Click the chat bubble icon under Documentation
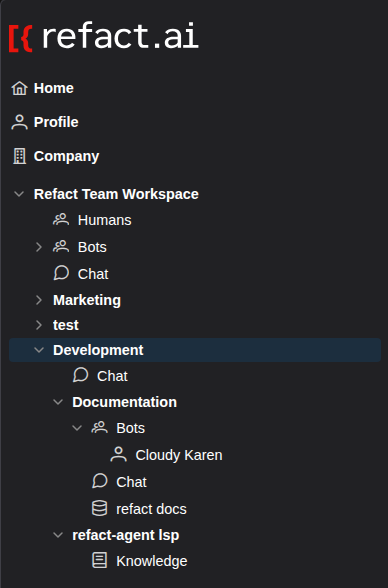This screenshot has height=588, width=388. pyautogui.click(x=100, y=481)
